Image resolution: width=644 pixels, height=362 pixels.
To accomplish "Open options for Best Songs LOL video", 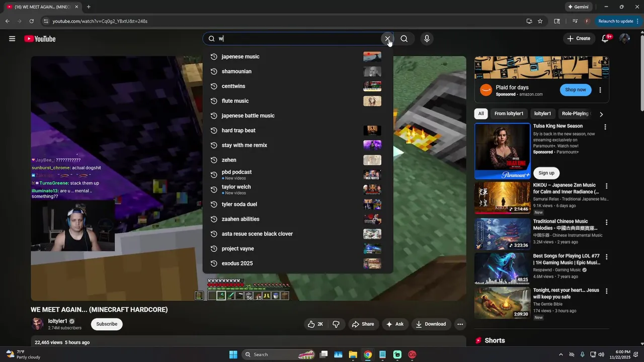I will pos(606,257).
